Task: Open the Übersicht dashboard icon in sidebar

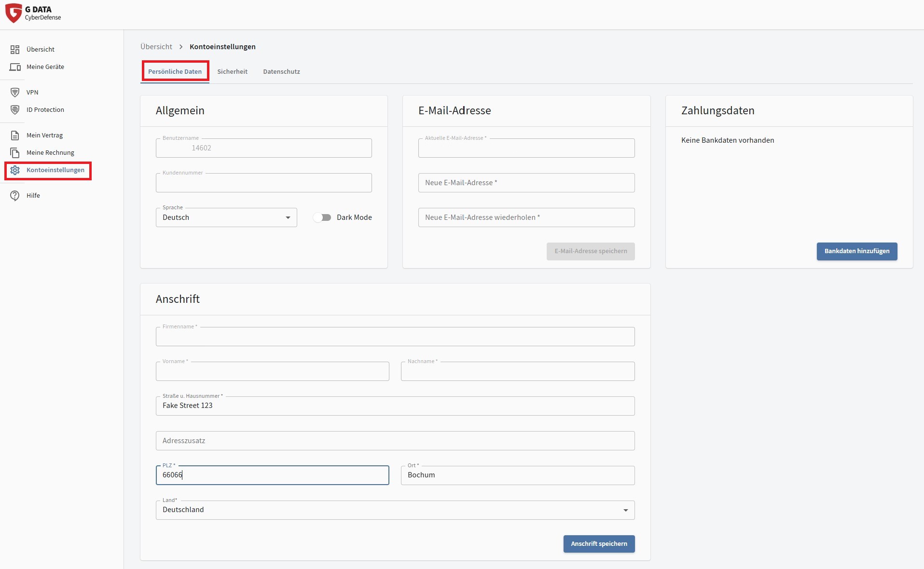Action: click(15, 50)
